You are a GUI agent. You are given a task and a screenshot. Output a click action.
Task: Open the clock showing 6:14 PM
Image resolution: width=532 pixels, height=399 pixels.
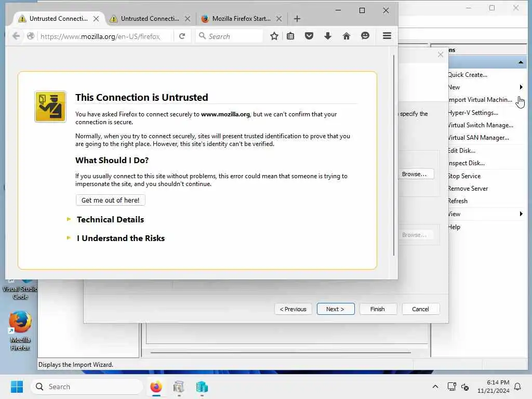(494, 387)
